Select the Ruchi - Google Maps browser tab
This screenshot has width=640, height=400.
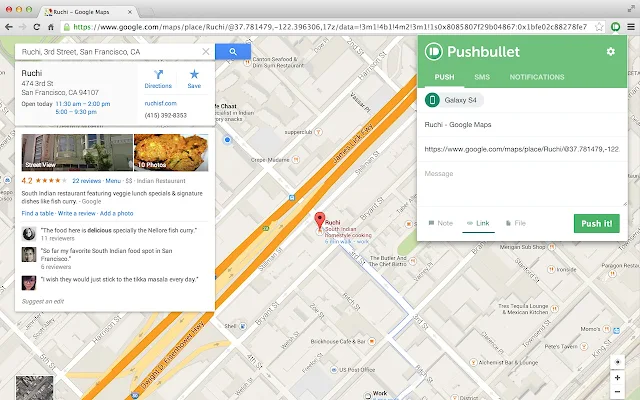pos(88,12)
